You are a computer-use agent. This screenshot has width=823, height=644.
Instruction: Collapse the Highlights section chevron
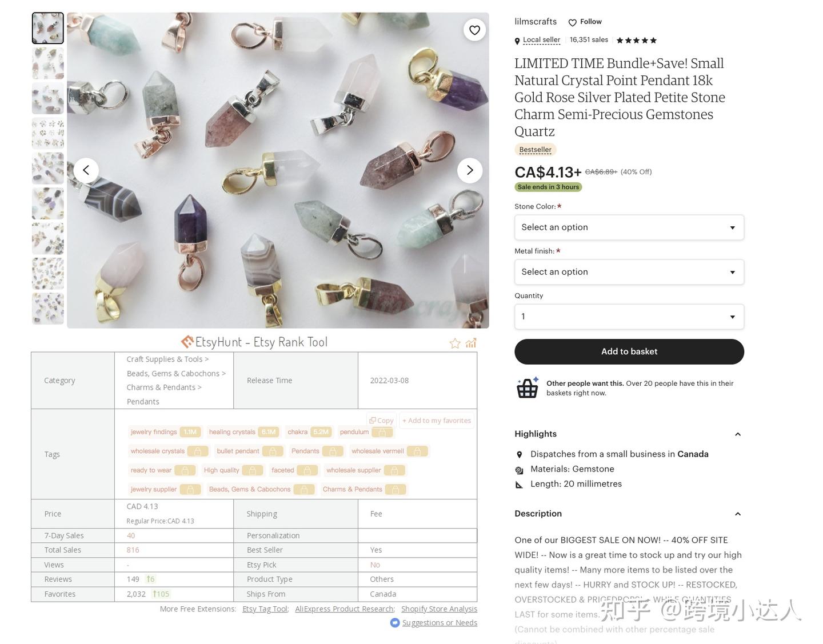click(737, 434)
